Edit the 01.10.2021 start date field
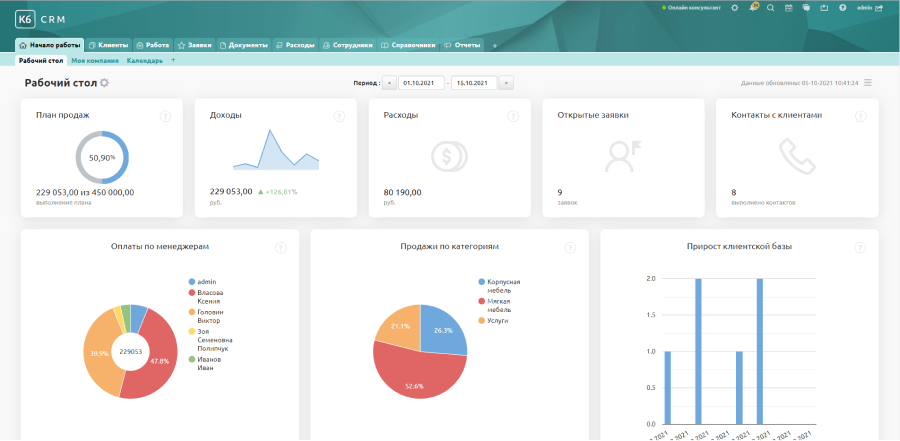Viewport: 900px width, 441px height. (421, 83)
